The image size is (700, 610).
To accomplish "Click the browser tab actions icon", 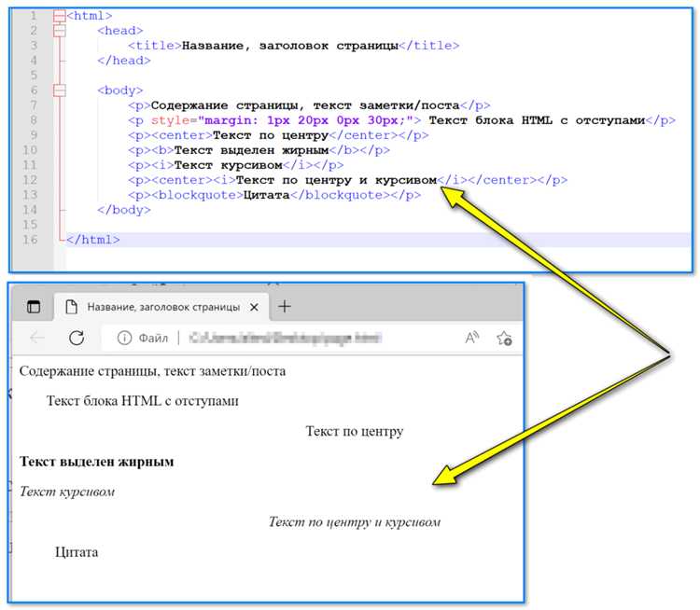I will tap(34, 307).
